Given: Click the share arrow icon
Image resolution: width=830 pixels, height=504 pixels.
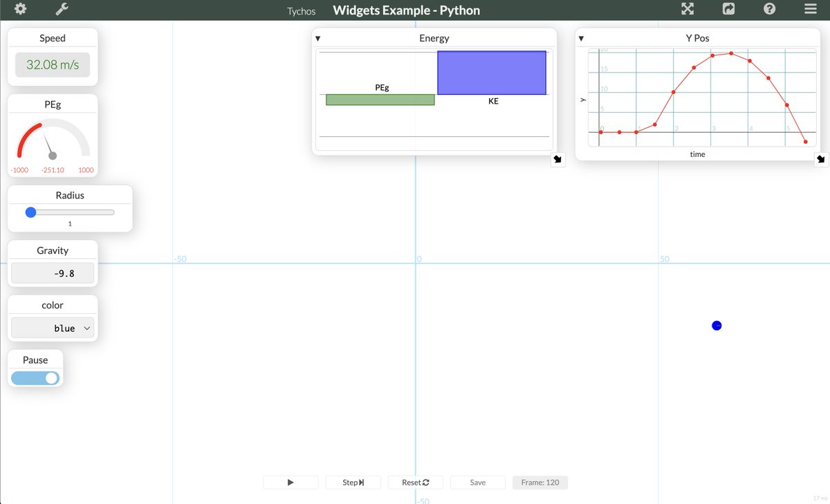Looking at the screenshot, I should 728,10.
